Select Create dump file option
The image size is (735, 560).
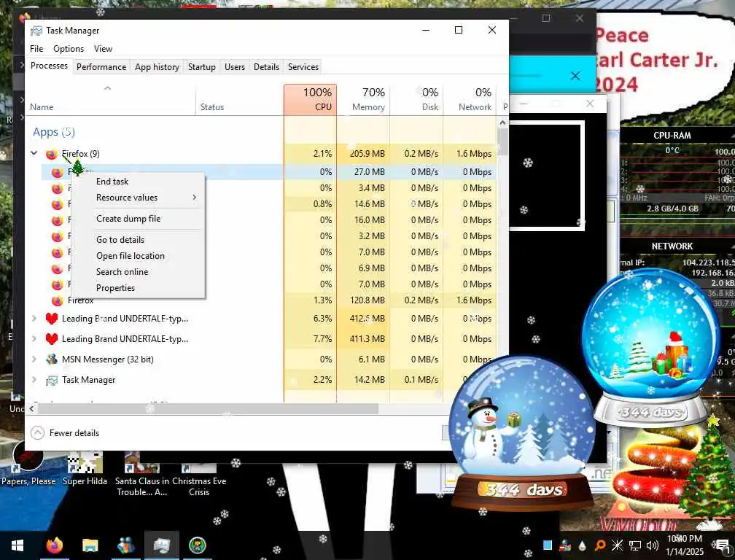coord(128,218)
